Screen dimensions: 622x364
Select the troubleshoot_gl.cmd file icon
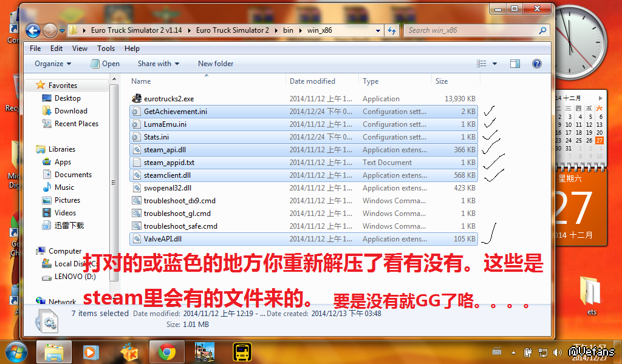137,213
